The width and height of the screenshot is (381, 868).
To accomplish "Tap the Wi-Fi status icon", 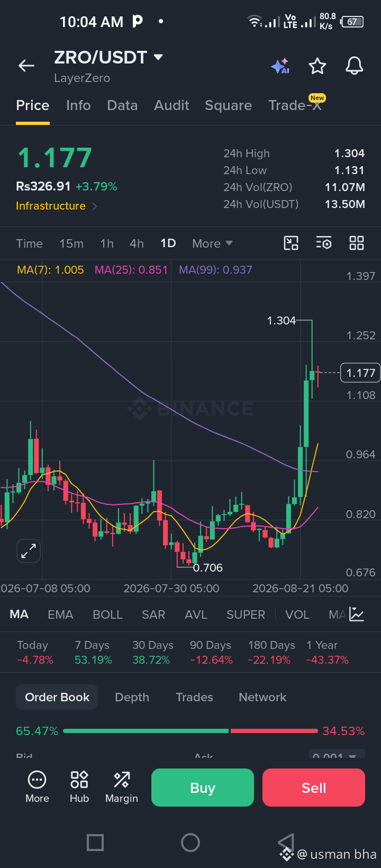I will click(255, 22).
